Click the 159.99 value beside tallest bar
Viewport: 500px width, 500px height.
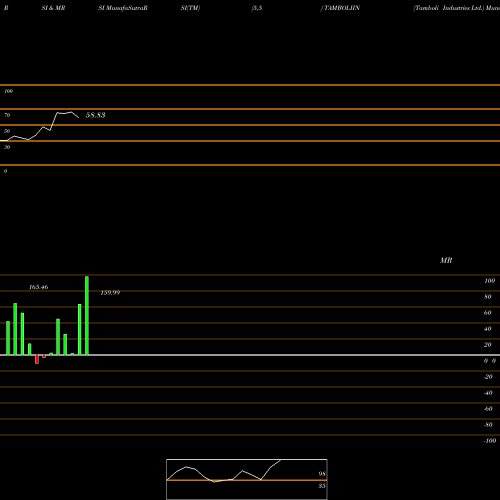(110, 293)
